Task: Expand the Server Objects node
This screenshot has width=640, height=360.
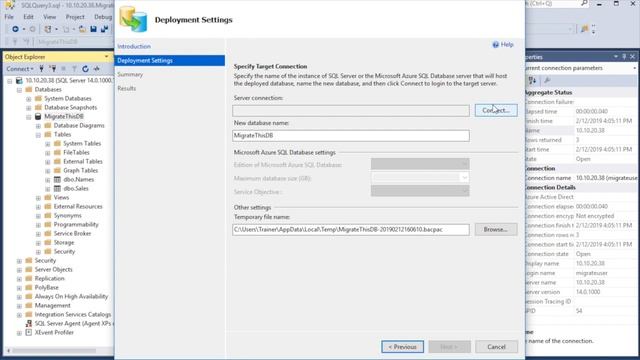Action: pyautogui.click(x=19, y=270)
